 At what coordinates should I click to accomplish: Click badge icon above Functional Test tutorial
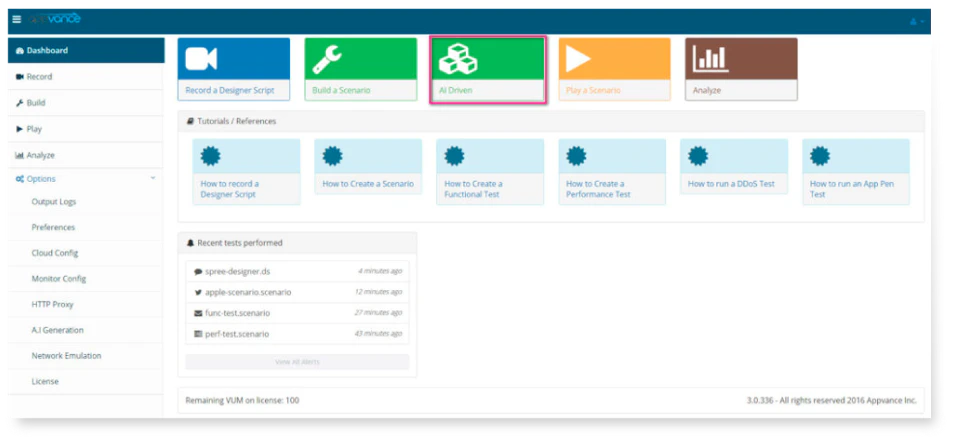click(x=454, y=156)
